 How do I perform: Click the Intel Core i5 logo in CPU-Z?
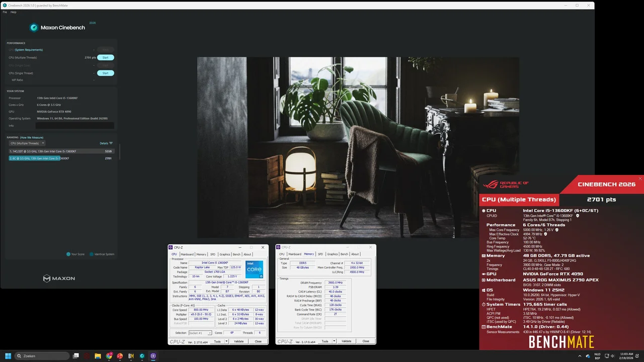pos(254,269)
